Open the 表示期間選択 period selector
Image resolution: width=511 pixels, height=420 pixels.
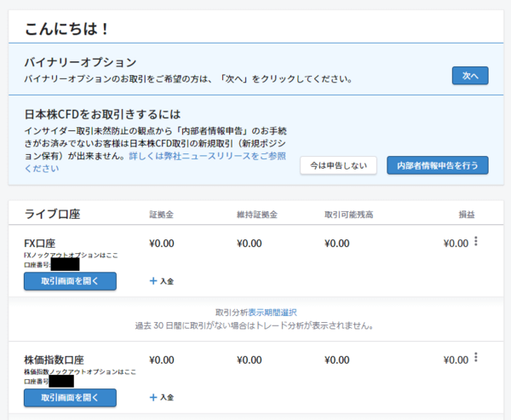point(273,314)
